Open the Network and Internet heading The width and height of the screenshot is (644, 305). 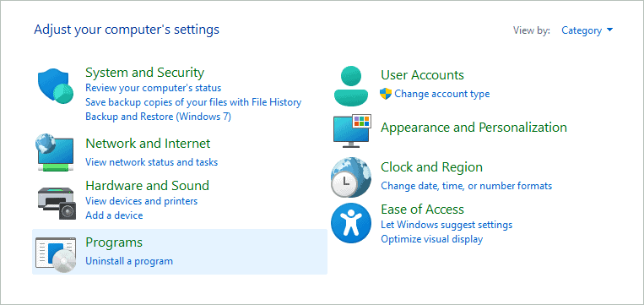pyautogui.click(x=148, y=144)
